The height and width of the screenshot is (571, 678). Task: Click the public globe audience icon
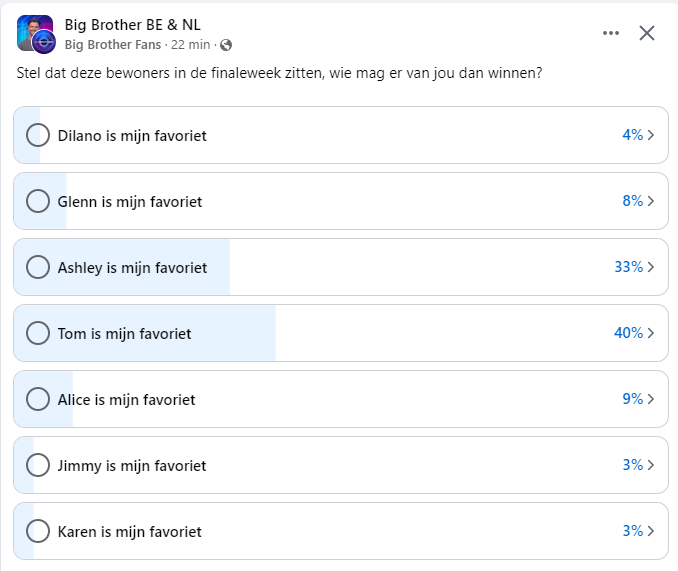click(226, 45)
